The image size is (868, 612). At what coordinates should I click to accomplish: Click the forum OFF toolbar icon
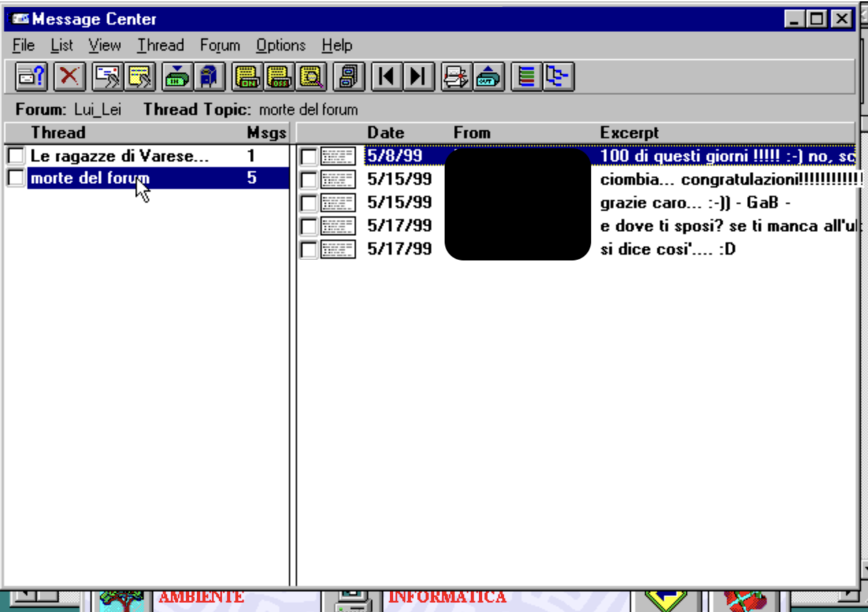279,76
